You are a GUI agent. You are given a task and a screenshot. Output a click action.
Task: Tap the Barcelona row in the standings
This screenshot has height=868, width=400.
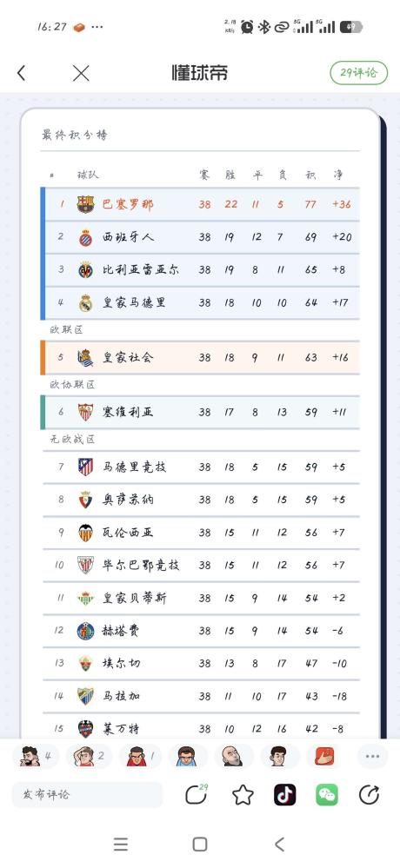(201, 204)
